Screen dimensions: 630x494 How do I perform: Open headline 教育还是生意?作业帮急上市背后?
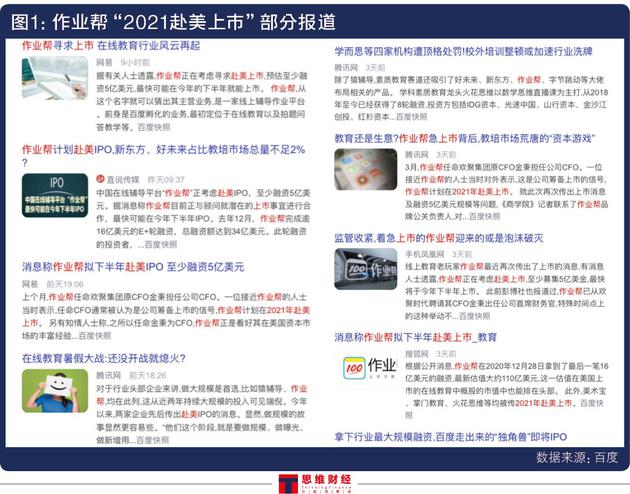pyautogui.click(x=464, y=139)
